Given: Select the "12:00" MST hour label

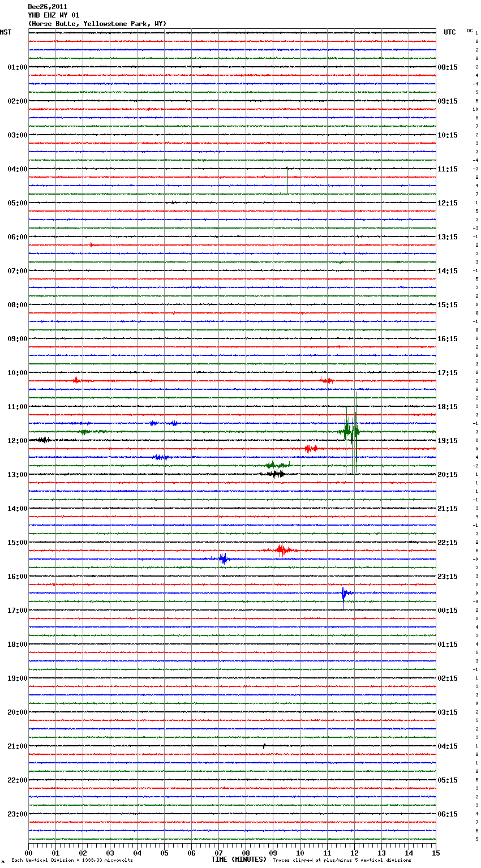Looking at the screenshot, I should point(18,441).
